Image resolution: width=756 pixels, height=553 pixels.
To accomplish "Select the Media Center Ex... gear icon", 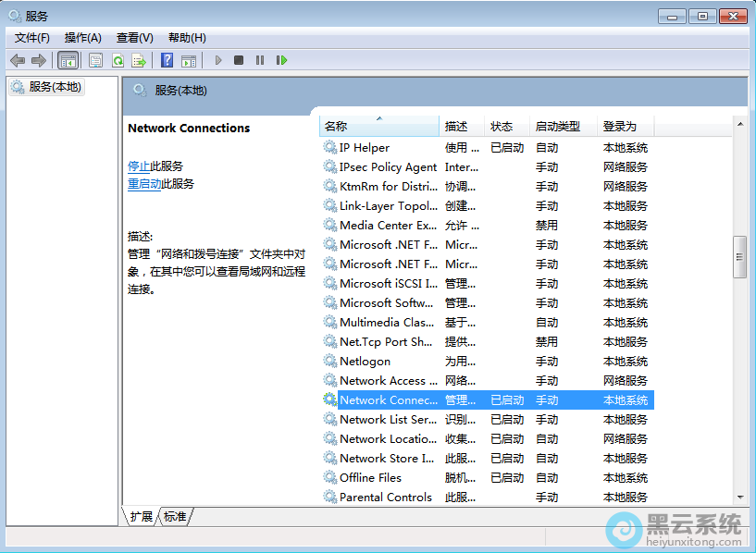I will coord(329,225).
